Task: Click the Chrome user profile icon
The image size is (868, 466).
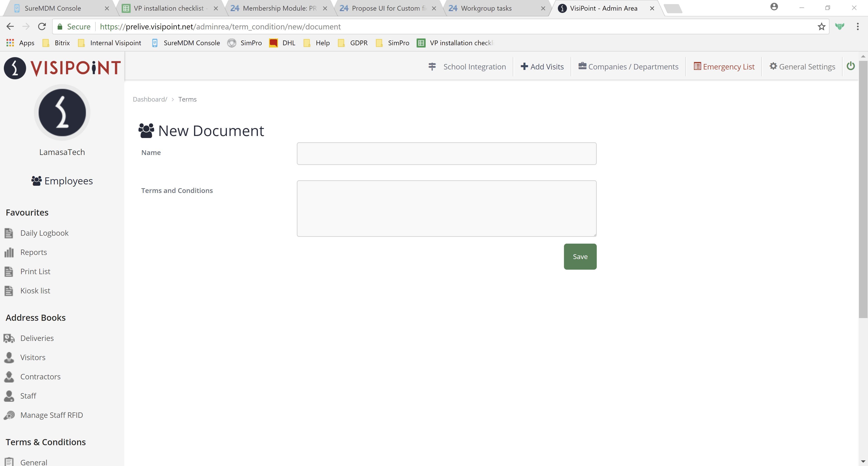Action: pyautogui.click(x=774, y=7)
